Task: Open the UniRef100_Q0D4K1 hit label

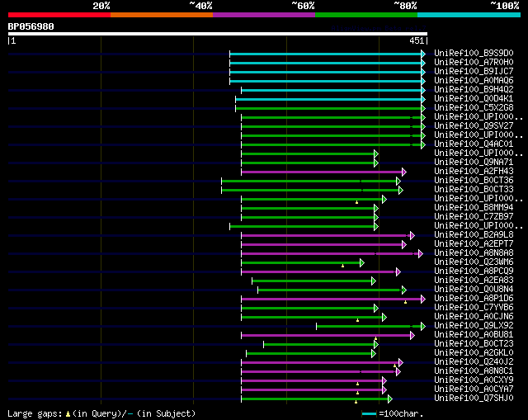Action: click(474, 99)
